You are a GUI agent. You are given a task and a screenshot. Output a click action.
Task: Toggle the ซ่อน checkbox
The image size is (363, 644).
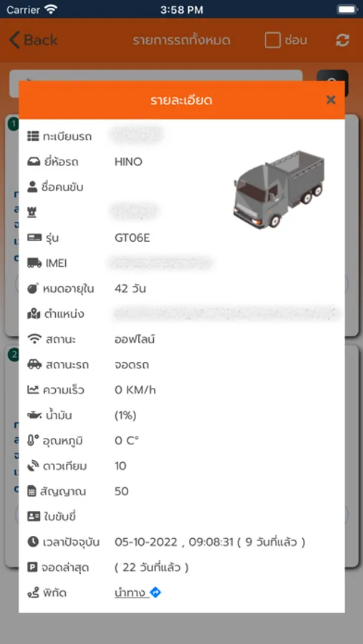click(272, 40)
